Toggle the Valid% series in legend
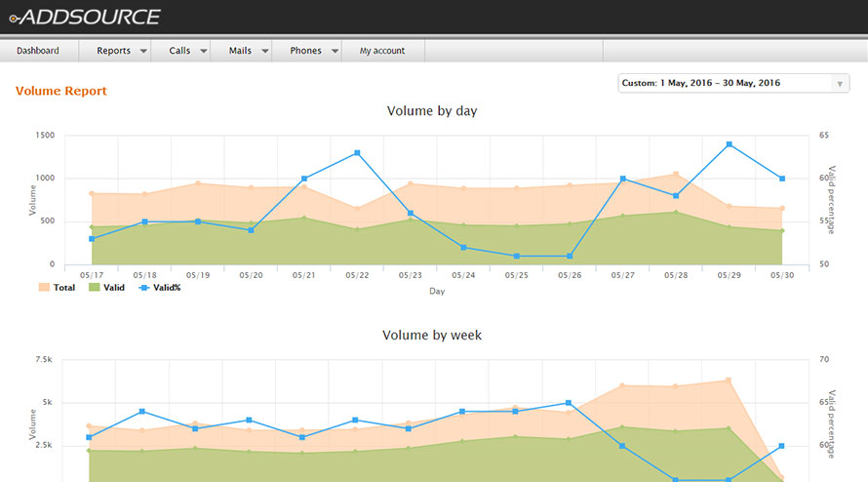This screenshot has width=868, height=482. [159, 288]
